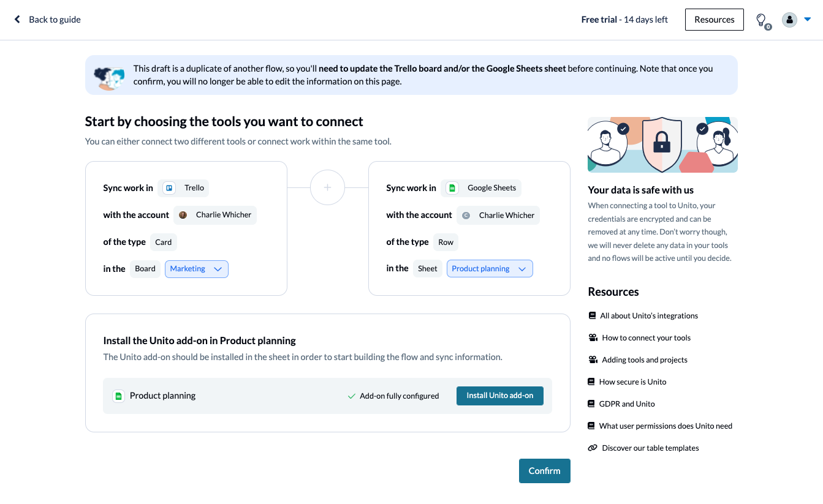Screen dimensions: 823x504
Task: Click the book icon for How secure is Unito
Action: pos(591,382)
